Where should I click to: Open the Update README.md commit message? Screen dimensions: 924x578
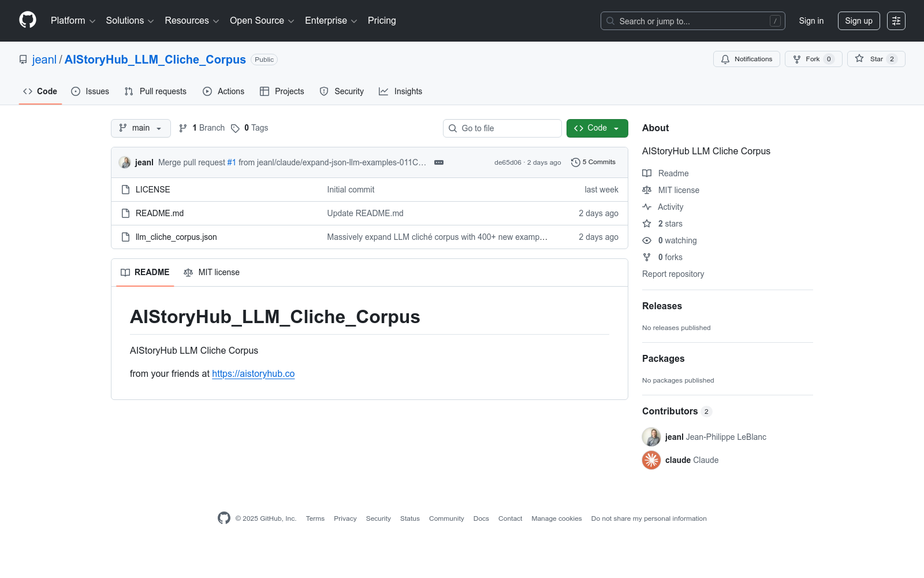click(366, 213)
